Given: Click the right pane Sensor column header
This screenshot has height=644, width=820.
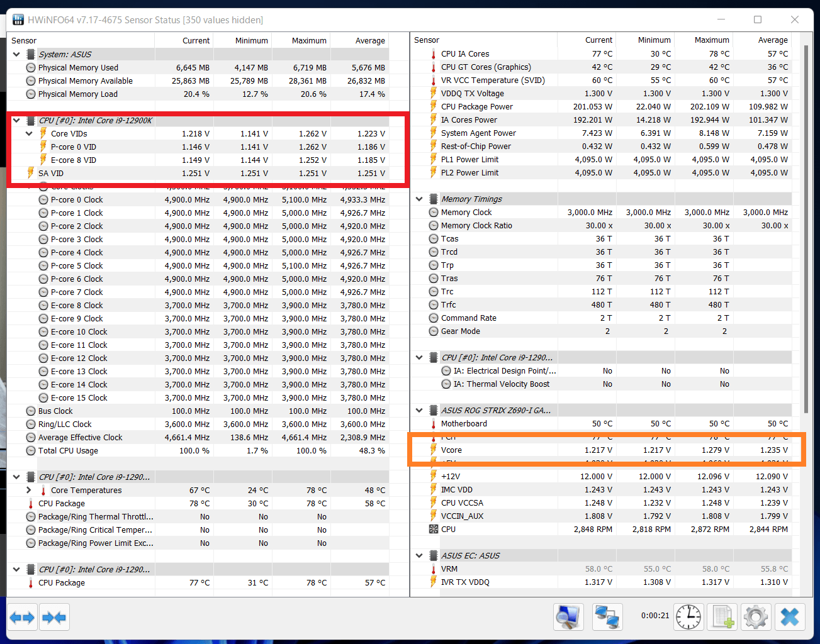Looking at the screenshot, I should click(x=484, y=40).
